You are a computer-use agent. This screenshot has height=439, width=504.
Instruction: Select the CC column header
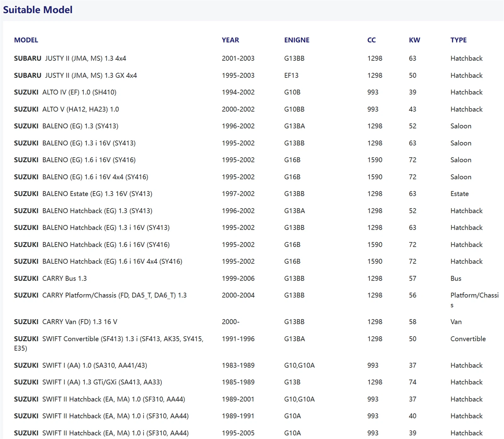371,40
